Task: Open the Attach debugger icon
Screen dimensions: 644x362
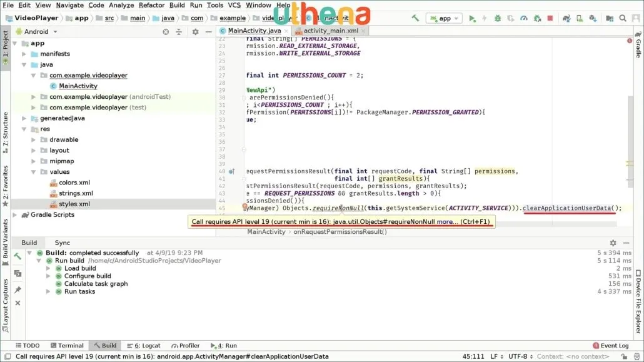Action: pyautogui.click(x=537, y=18)
